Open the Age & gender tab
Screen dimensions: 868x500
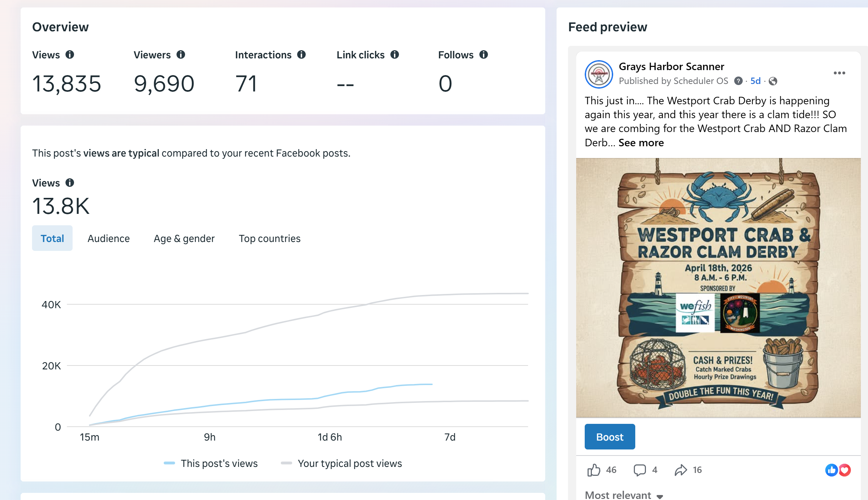pyautogui.click(x=184, y=238)
